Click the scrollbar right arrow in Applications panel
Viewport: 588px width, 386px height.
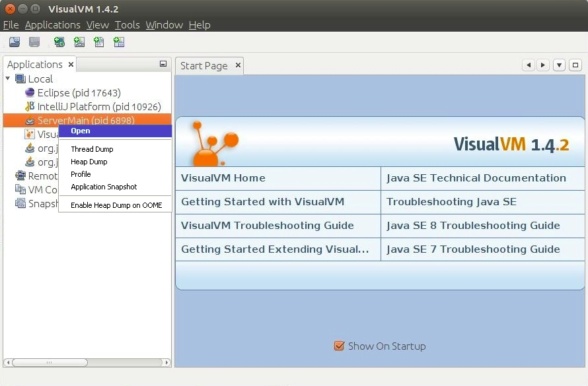(166, 362)
